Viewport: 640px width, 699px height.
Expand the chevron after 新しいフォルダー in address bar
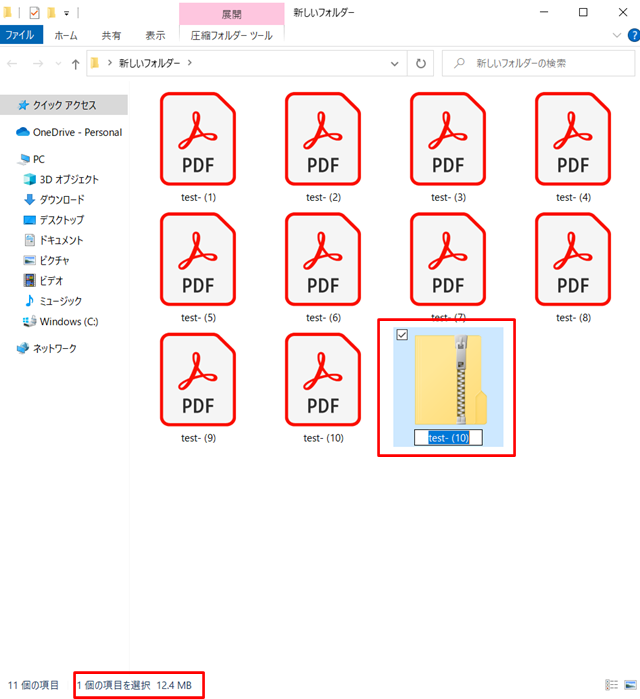tap(190, 63)
